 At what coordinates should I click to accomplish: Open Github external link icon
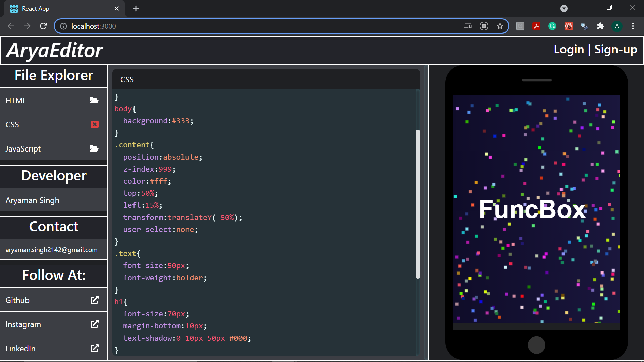tap(95, 300)
